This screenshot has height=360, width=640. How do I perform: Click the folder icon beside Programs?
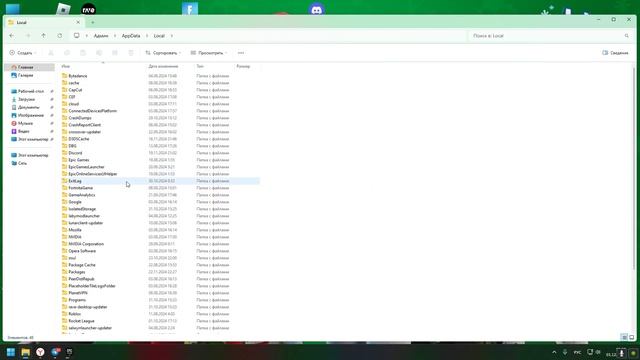(64, 300)
